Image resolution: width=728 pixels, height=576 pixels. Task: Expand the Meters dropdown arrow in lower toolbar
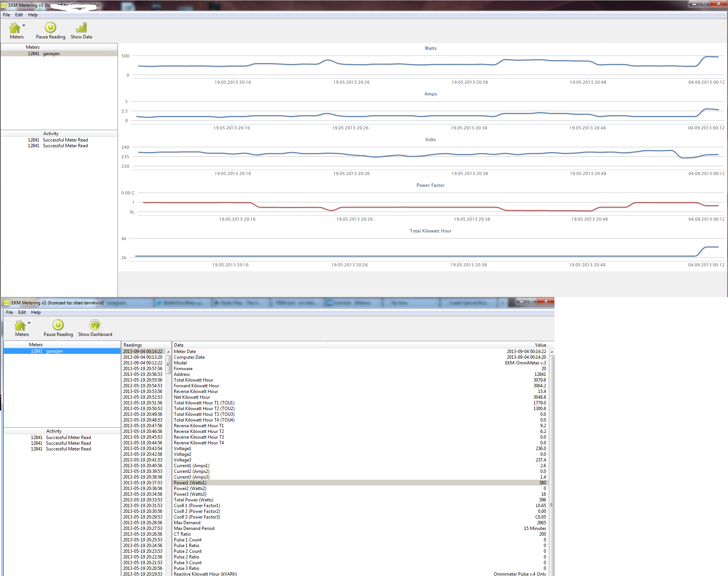29,323
